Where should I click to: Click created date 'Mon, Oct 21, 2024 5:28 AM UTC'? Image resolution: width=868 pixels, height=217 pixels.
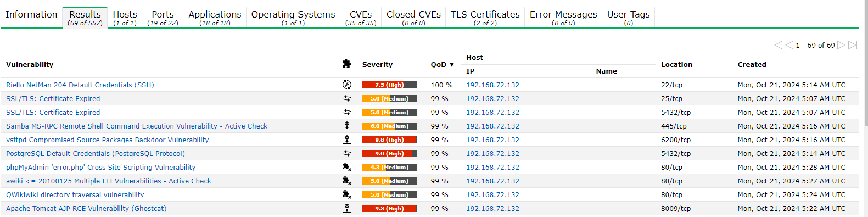(x=791, y=167)
